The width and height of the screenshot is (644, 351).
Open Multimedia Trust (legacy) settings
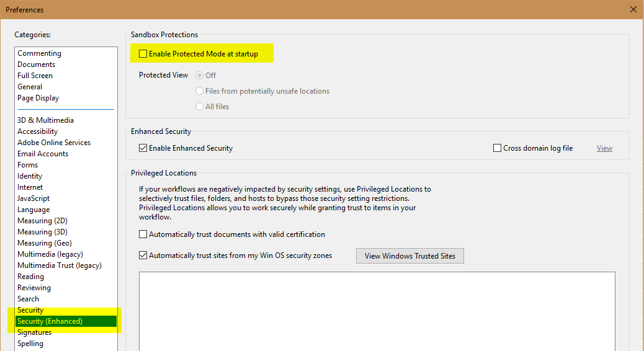59,265
